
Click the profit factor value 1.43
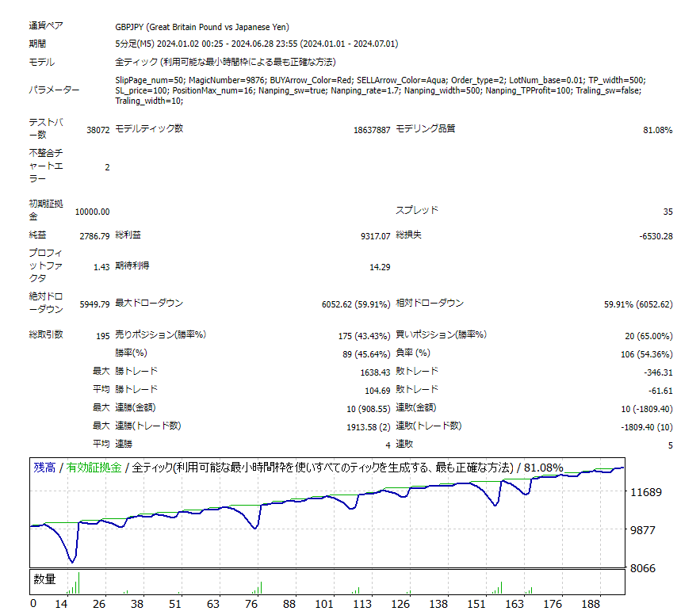(x=101, y=267)
